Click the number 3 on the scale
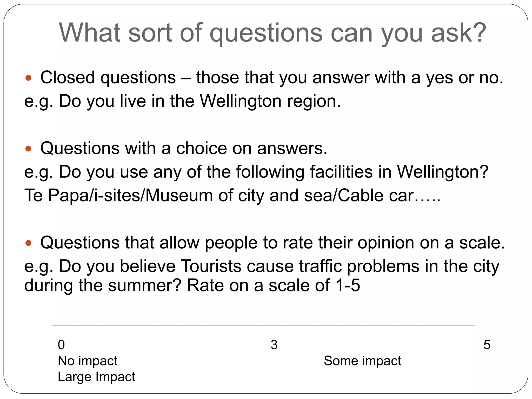532x399 pixels. [274, 345]
